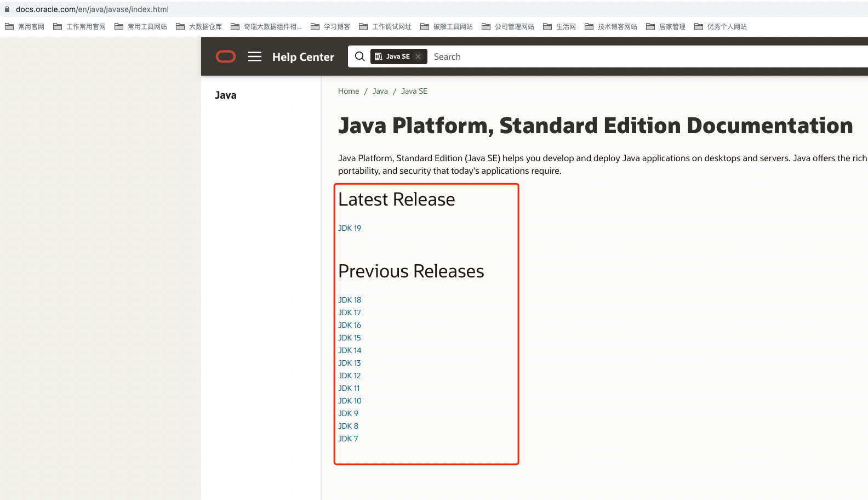Go to Home in breadcrumb
868x500 pixels.
(349, 91)
